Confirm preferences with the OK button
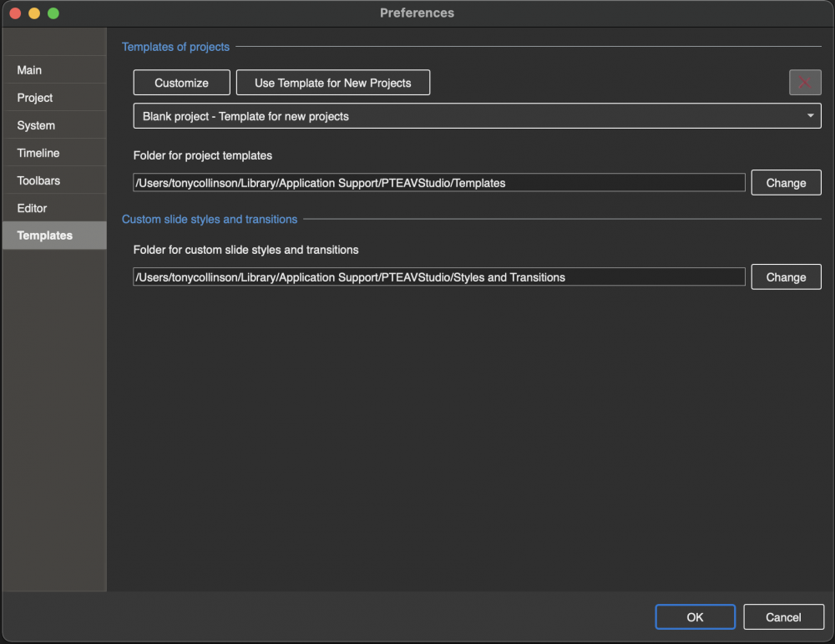 (695, 617)
